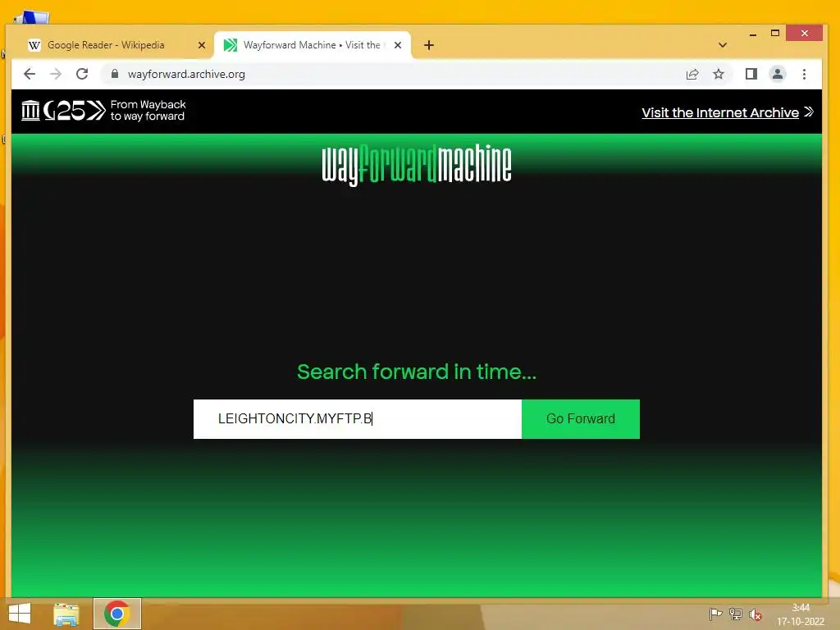Minimize the Chrome window
This screenshot has width=840, height=630.
click(x=753, y=34)
